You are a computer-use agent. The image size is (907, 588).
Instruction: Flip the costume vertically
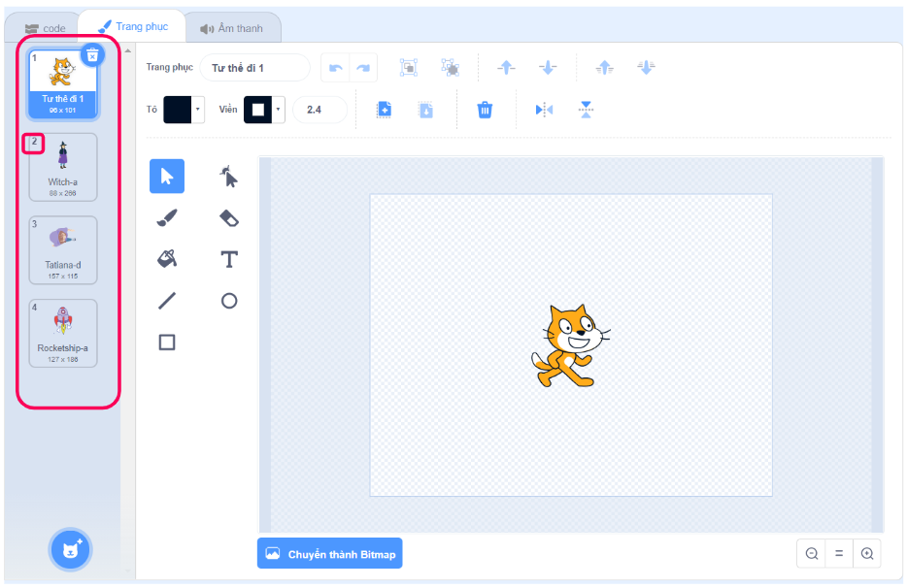586,110
